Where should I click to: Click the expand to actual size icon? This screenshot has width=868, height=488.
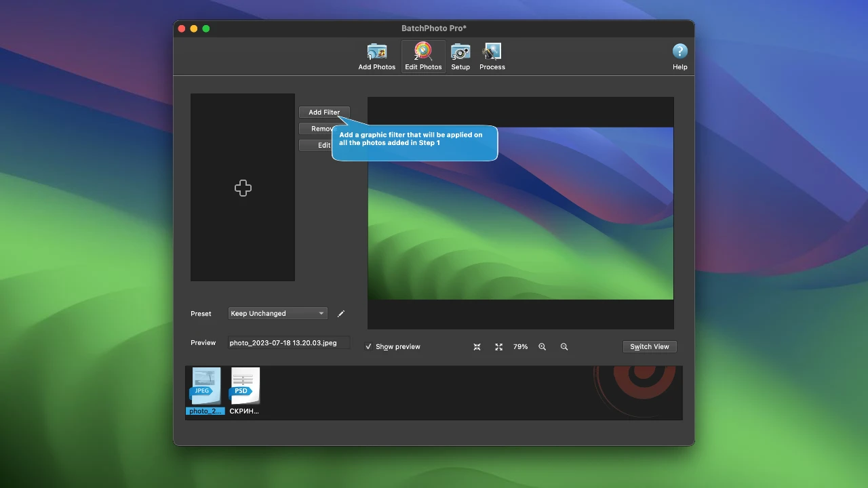click(x=499, y=347)
